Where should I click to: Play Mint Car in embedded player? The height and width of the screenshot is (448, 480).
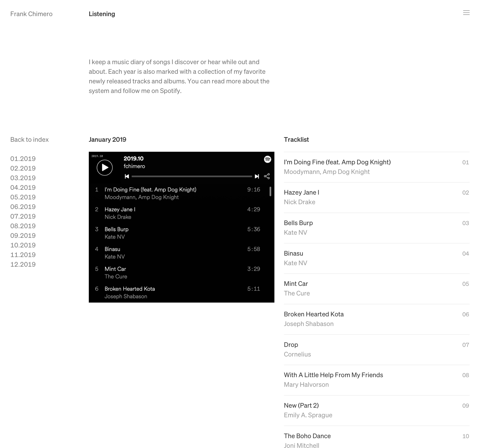[x=177, y=273]
